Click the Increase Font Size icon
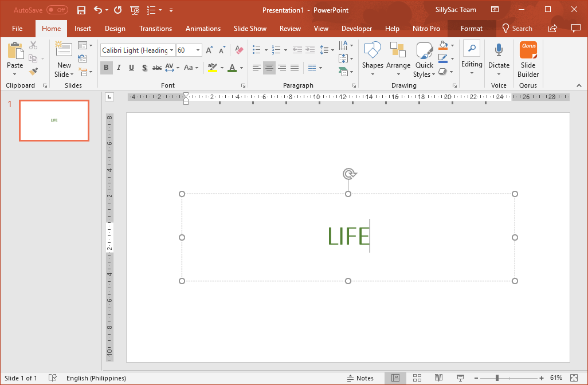Image resolution: width=588 pixels, height=385 pixels. (209, 50)
